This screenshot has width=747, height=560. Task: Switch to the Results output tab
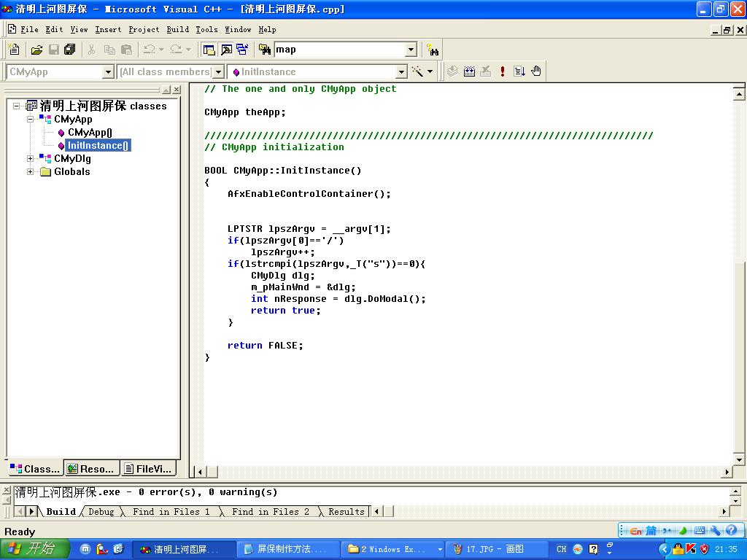click(347, 511)
